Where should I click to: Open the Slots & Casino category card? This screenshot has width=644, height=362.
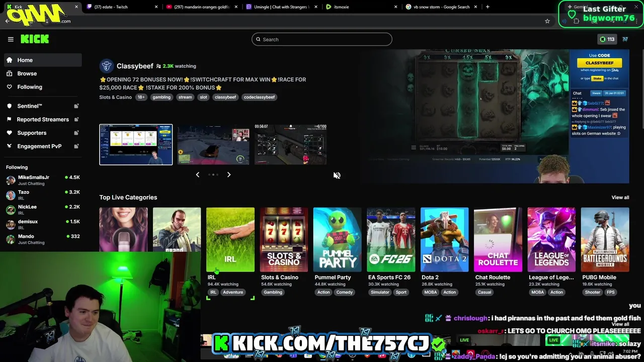[284, 239]
